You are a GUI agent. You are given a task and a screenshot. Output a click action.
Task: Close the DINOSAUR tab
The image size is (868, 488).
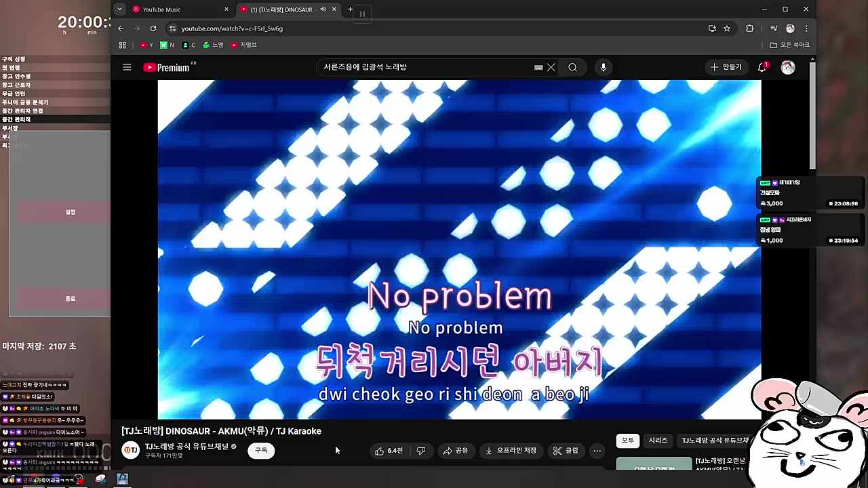click(x=334, y=9)
